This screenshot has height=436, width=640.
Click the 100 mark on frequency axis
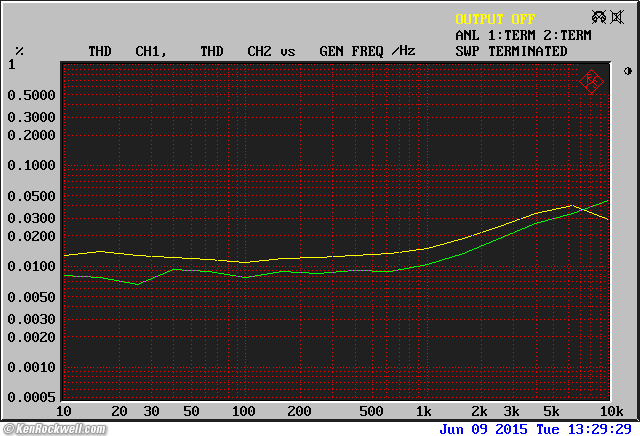point(243,412)
